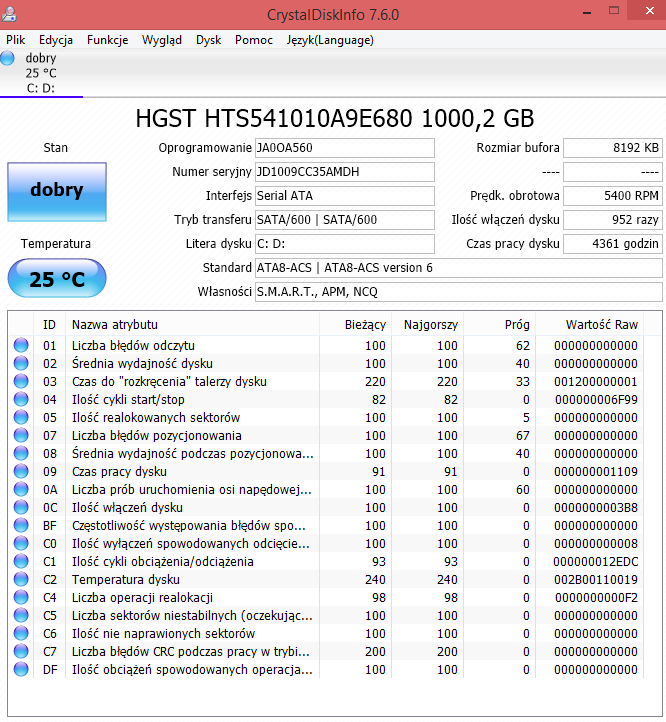This screenshot has height=722, width=666.
Task: Click the 952 razy power-on count field
Action: [x=613, y=220]
